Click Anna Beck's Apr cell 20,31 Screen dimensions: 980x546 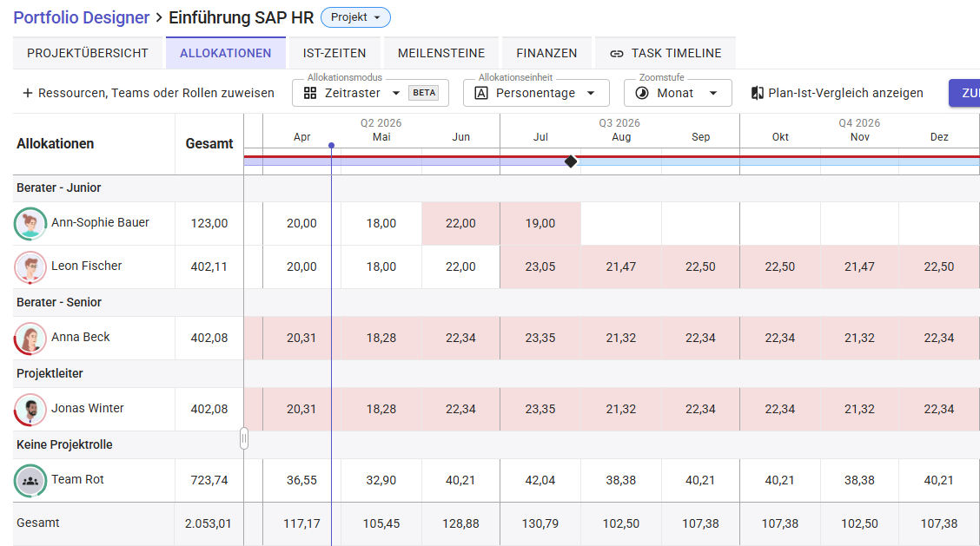coord(301,338)
